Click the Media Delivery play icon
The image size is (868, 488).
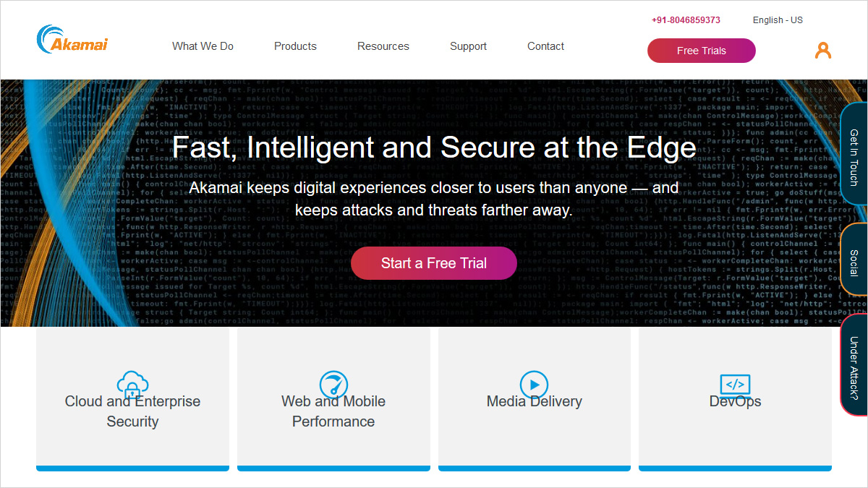[534, 384]
